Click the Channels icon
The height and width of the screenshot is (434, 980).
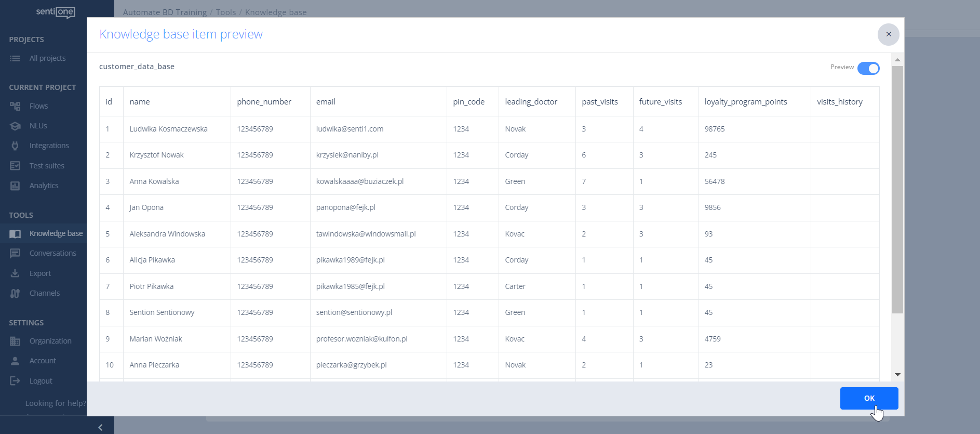15,293
